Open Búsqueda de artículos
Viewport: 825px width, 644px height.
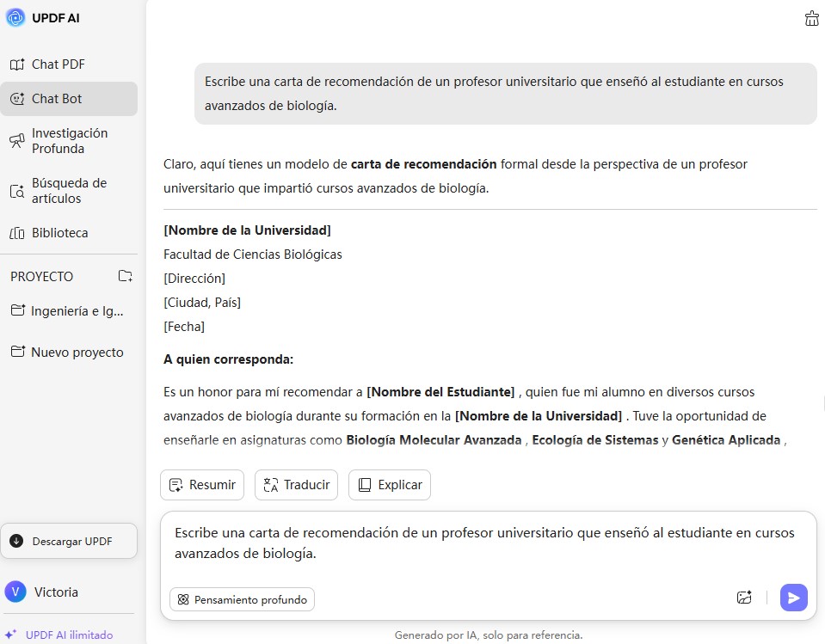(69, 191)
